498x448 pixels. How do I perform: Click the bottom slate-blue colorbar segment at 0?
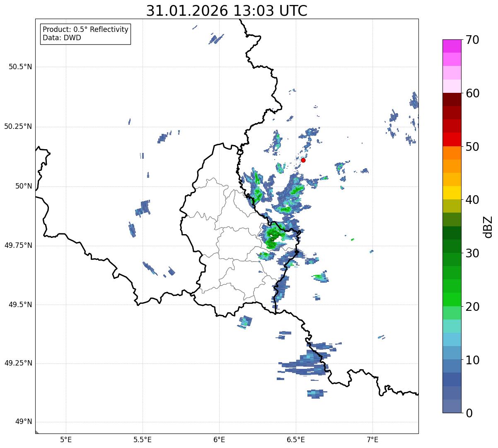(452, 406)
